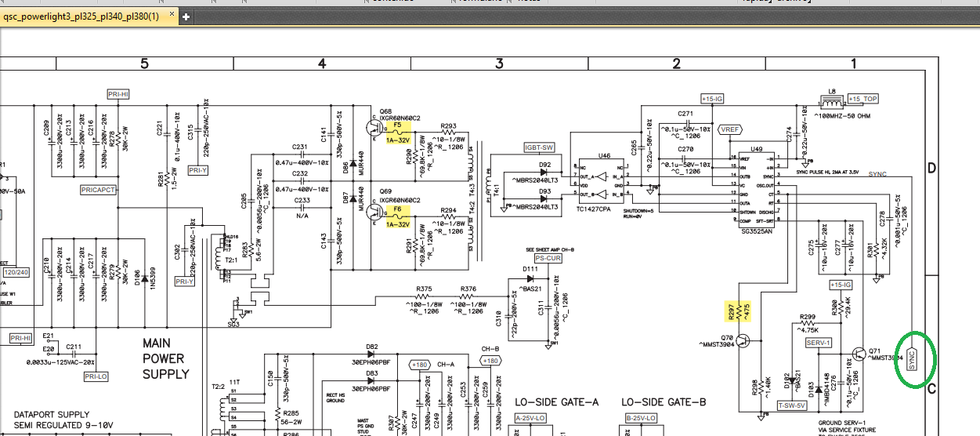The height and width of the screenshot is (436, 980).
Task: Click the D92 diode label
Action: [x=545, y=164]
